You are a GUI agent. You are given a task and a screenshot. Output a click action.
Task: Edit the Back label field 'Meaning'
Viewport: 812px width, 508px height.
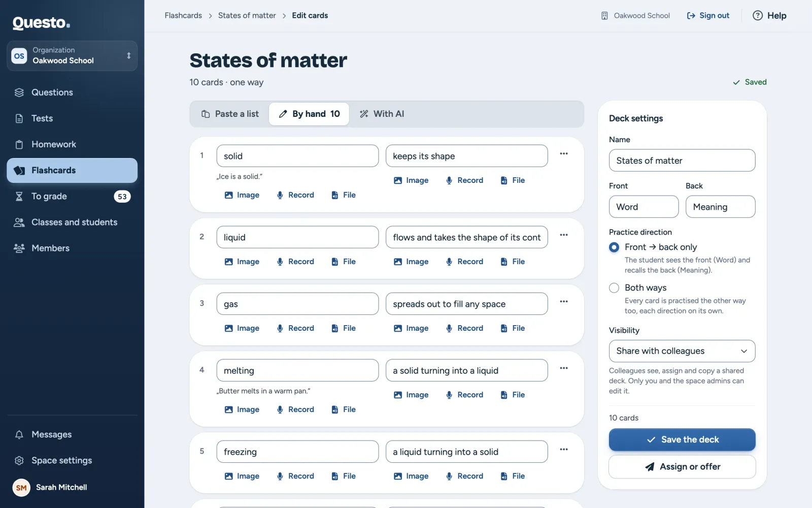coord(720,207)
